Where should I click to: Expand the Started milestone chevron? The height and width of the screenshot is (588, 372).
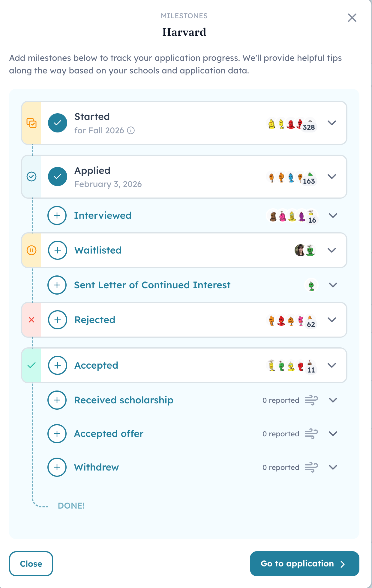coord(332,123)
